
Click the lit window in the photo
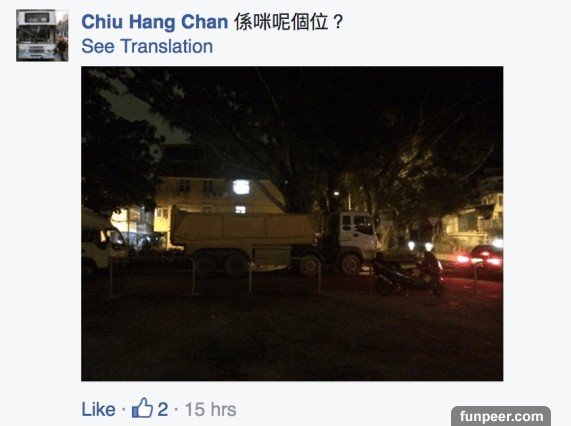[x=241, y=187]
